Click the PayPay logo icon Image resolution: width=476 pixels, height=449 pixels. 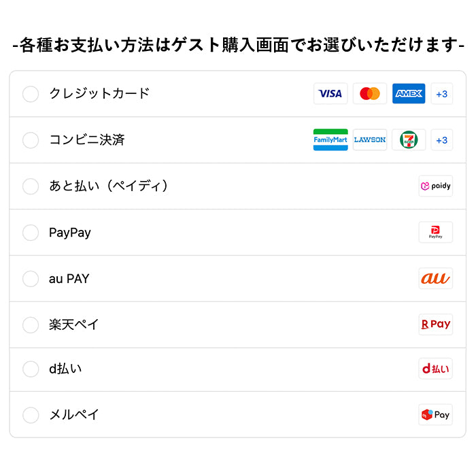(435, 233)
